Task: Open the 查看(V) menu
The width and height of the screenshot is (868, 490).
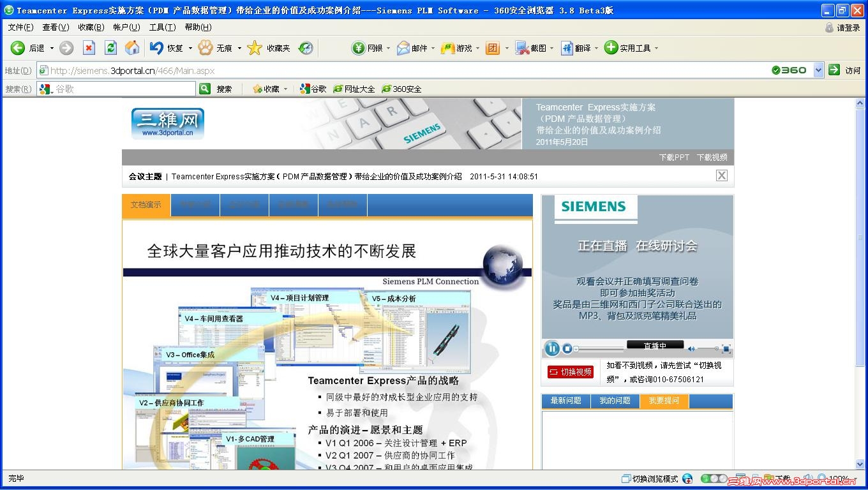Action: click(56, 27)
